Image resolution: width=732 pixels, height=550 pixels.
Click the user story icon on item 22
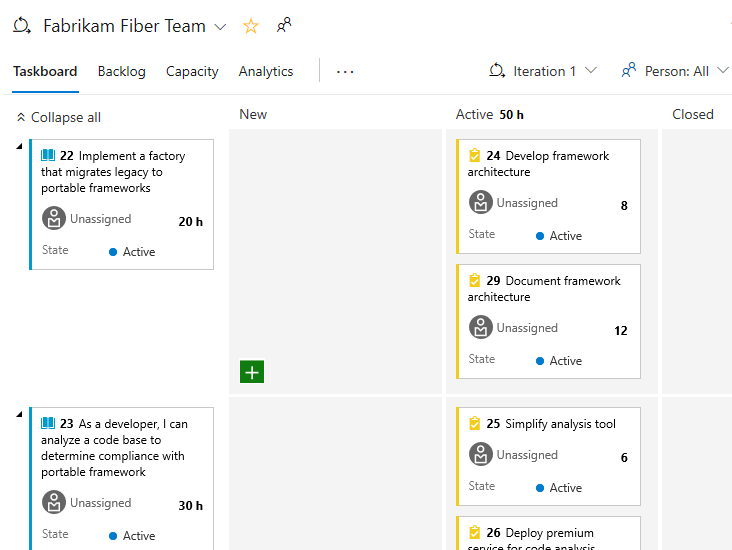(x=48, y=156)
